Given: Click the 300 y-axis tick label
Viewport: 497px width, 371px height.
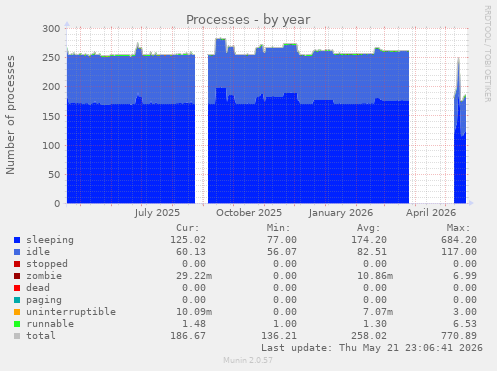Looking at the screenshot, I should pyautogui.click(x=51, y=29).
